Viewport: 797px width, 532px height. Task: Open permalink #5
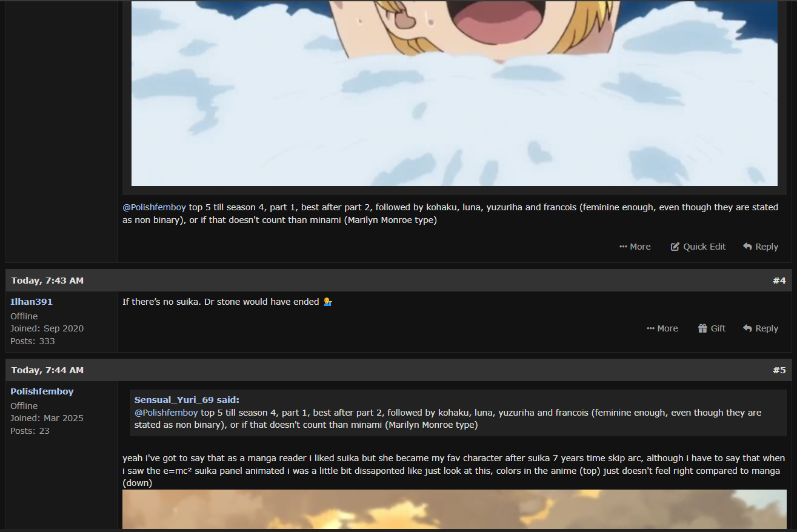pyautogui.click(x=779, y=370)
